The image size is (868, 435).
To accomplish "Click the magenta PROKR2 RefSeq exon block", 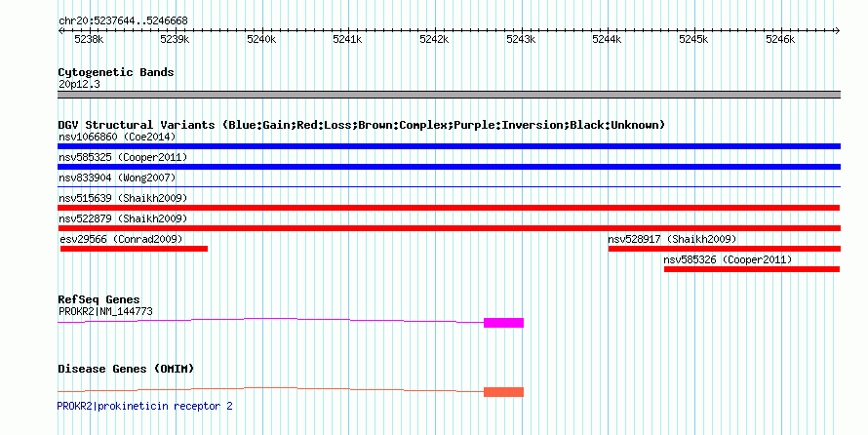I will tap(504, 323).
